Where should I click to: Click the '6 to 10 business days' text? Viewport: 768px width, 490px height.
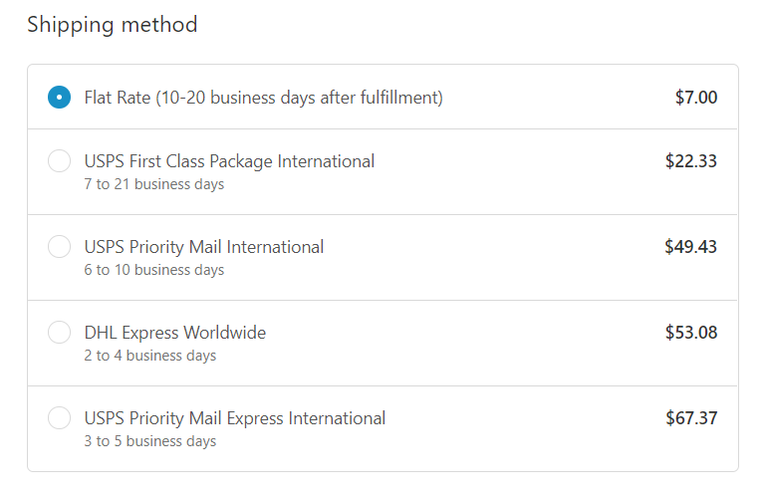click(154, 270)
